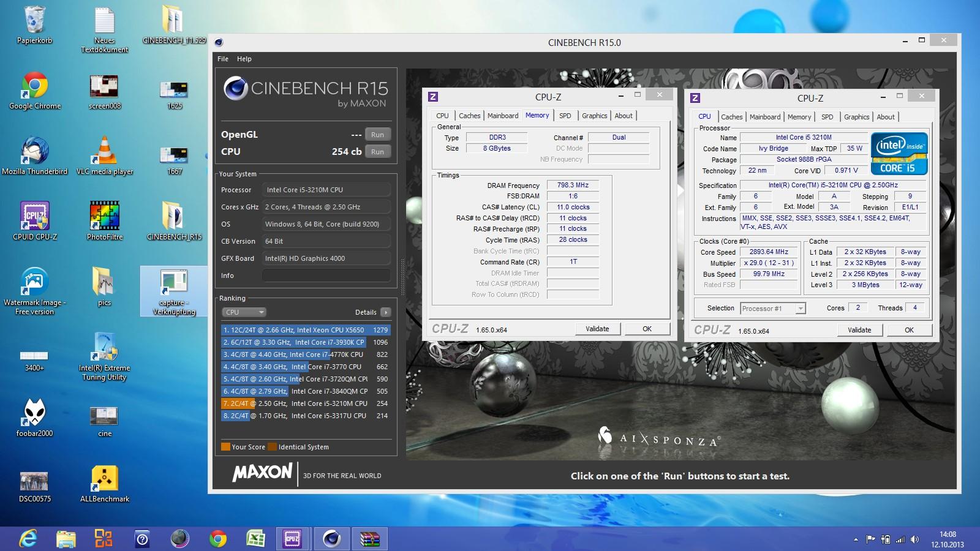
Task: Open SPD tab in right CPU-Z window
Action: tap(827, 117)
